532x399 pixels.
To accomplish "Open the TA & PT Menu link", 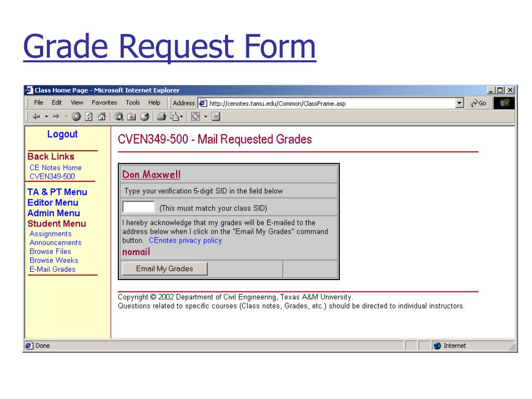I will [x=57, y=192].
